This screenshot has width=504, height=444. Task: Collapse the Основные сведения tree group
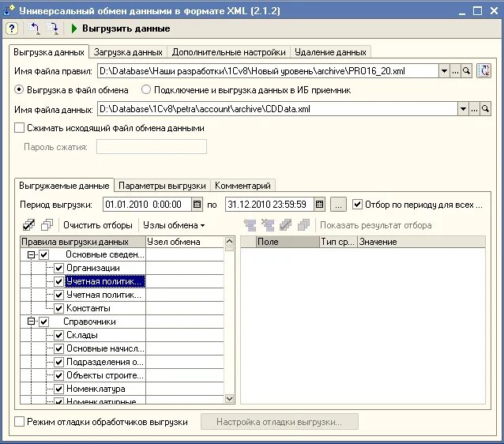point(31,255)
